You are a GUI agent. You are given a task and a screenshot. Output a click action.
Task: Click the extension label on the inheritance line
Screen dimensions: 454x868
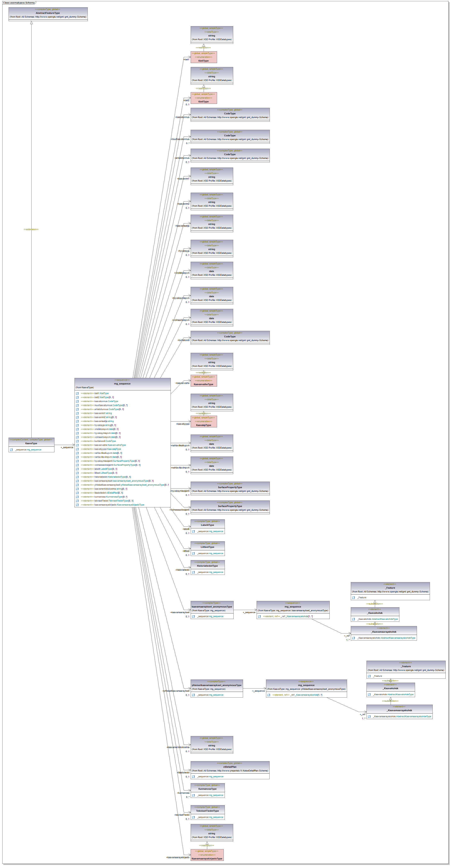[31, 230]
